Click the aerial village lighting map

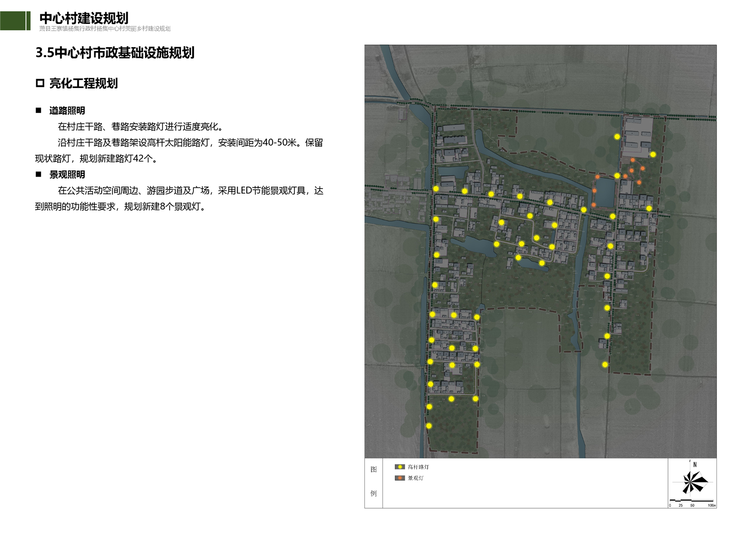pos(540,251)
